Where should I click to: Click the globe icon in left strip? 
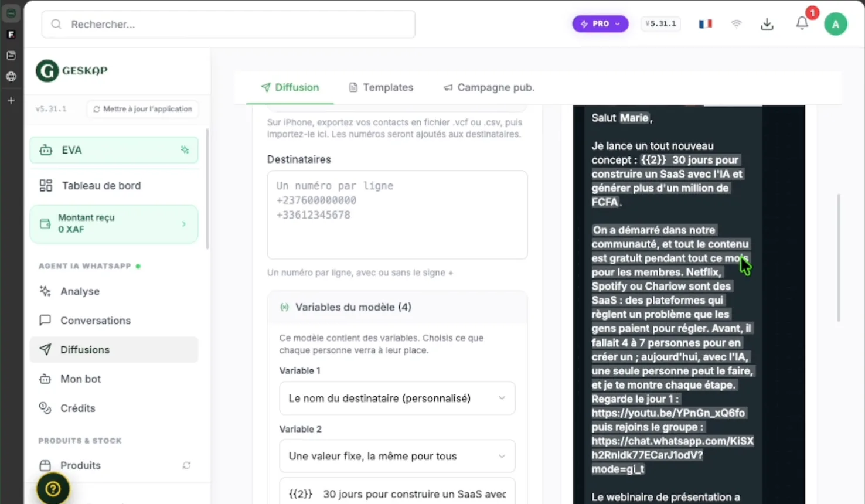pyautogui.click(x=11, y=76)
